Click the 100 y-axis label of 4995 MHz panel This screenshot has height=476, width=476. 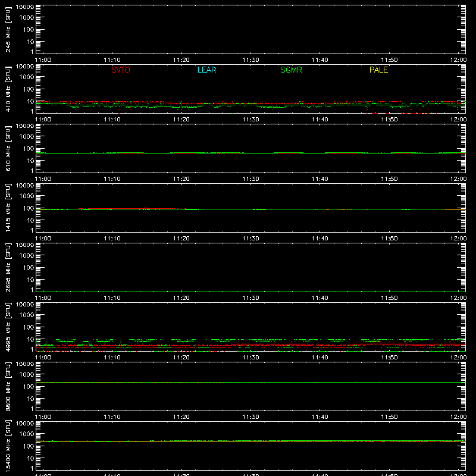point(29,327)
